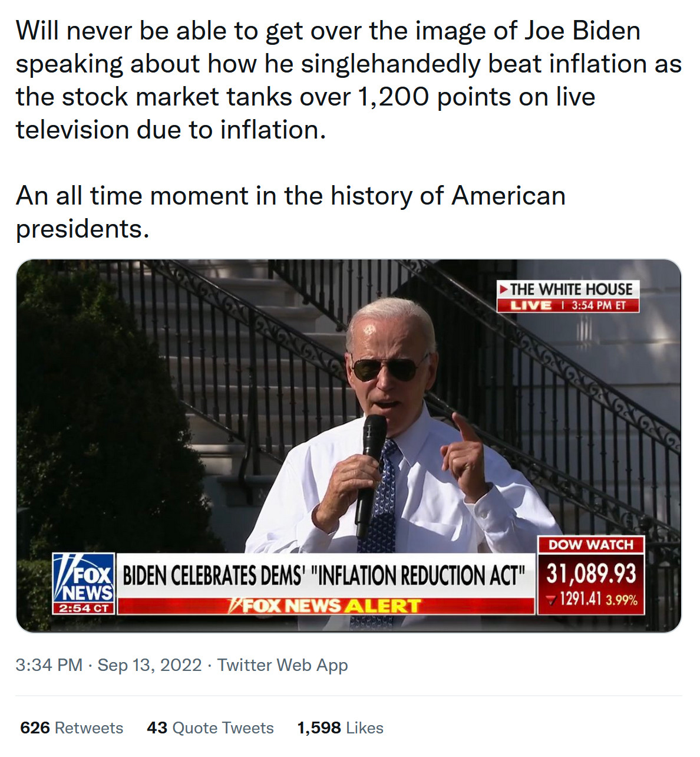Open the 626 Retweets list
Image resolution: width=700 pixels, height=757 pixels.
tap(72, 728)
